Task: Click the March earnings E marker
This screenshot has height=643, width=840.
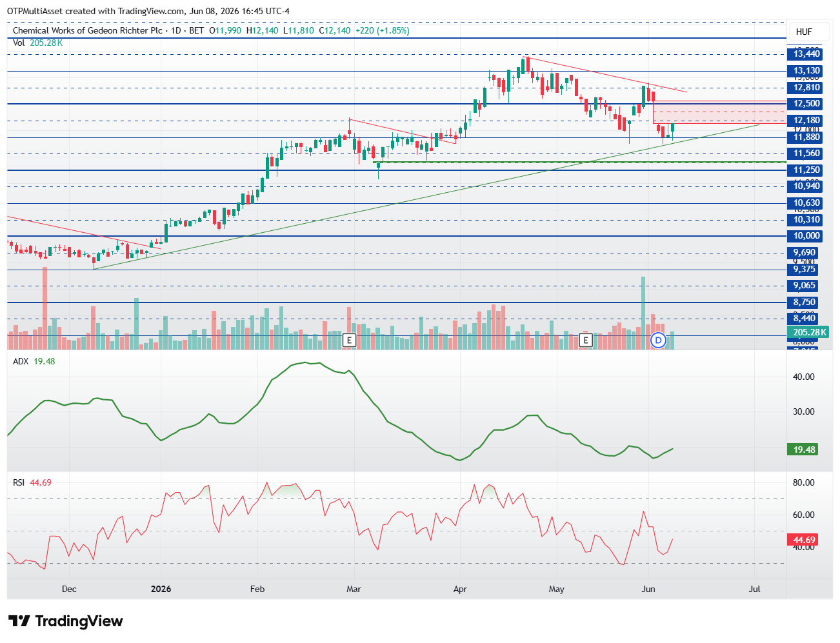Action: [x=349, y=340]
